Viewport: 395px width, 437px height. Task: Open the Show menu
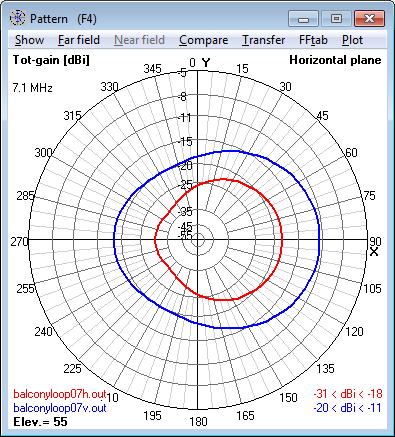pyautogui.click(x=29, y=40)
